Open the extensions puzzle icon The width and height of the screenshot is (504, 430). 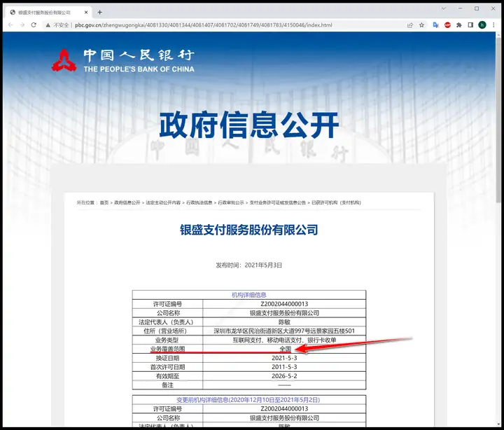[459, 25]
